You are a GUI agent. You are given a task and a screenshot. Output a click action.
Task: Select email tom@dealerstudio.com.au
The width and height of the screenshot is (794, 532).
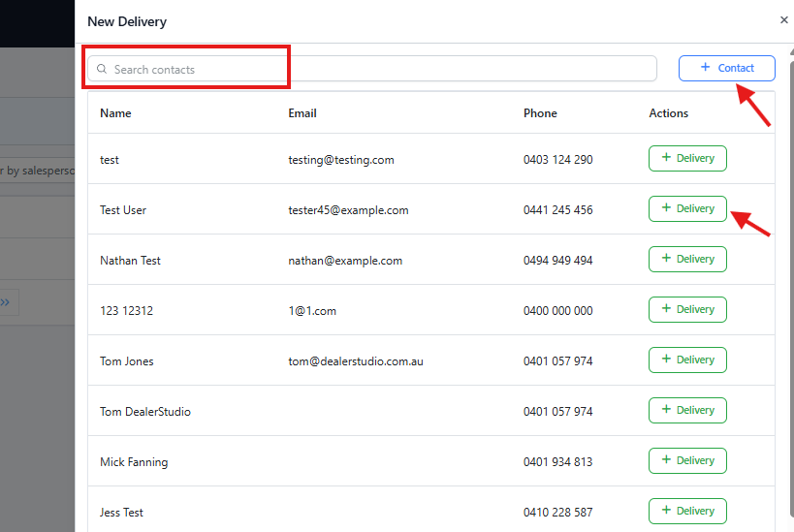(356, 361)
